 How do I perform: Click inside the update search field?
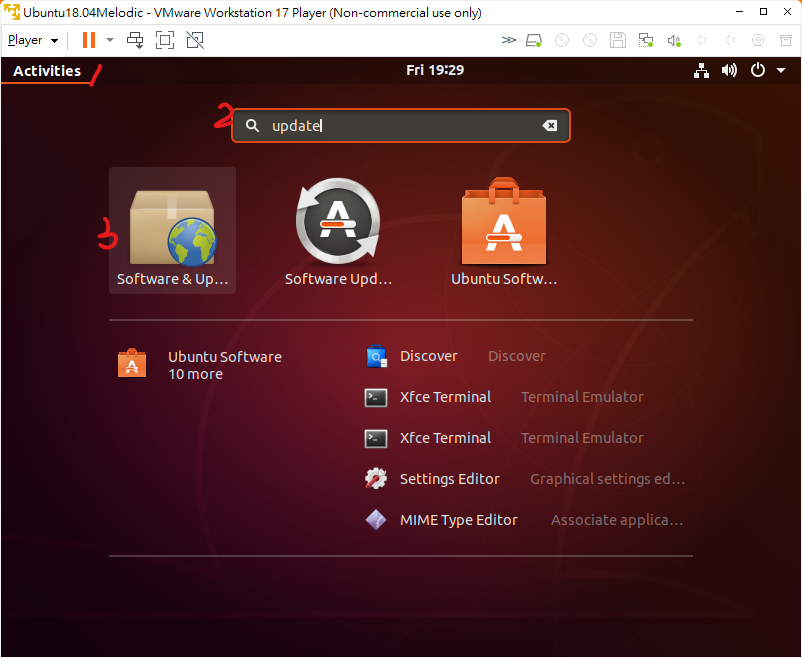coord(400,125)
